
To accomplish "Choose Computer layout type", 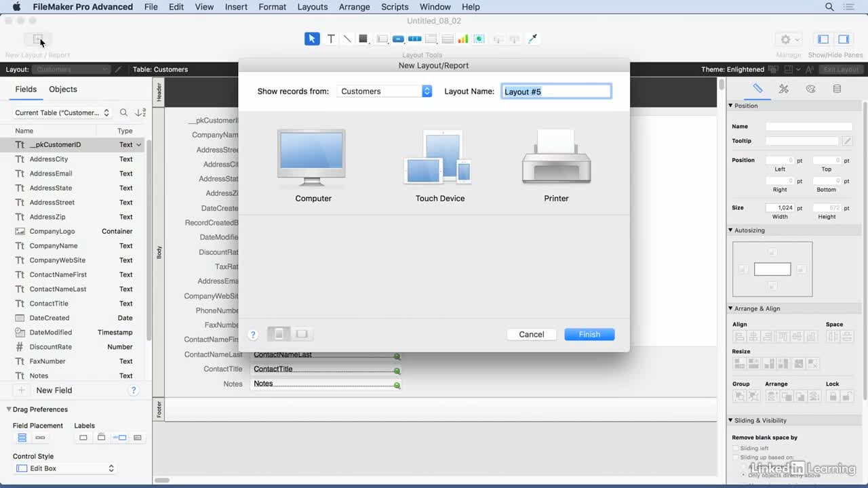I will click(x=313, y=166).
